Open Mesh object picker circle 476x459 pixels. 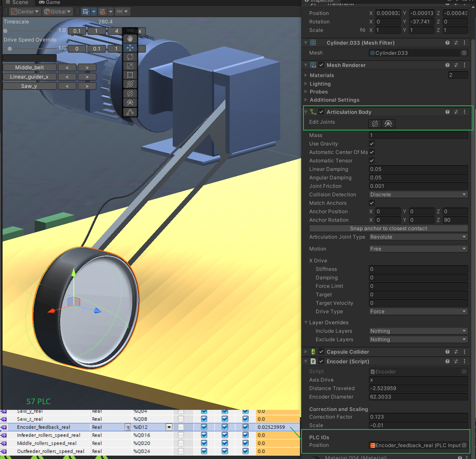[x=464, y=53]
